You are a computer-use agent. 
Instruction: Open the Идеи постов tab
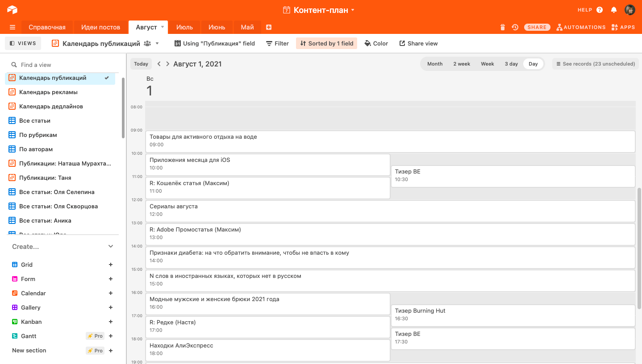pyautogui.click(x=100, y=27)
